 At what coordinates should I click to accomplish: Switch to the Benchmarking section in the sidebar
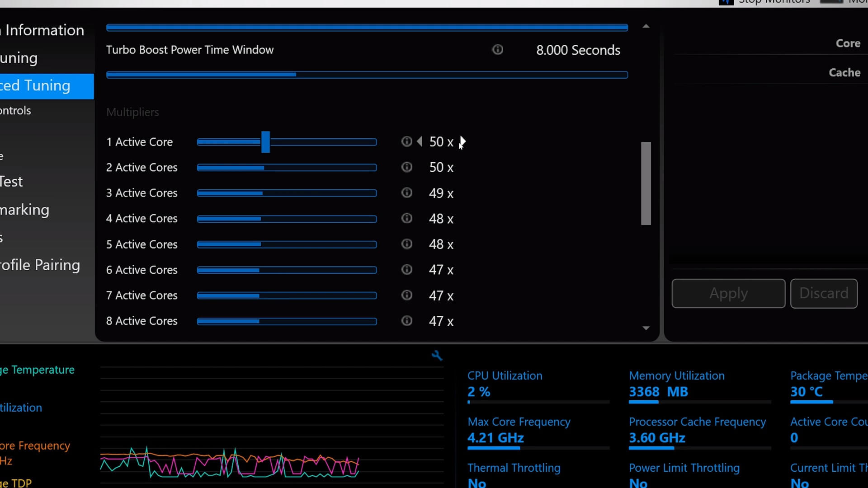24,209
